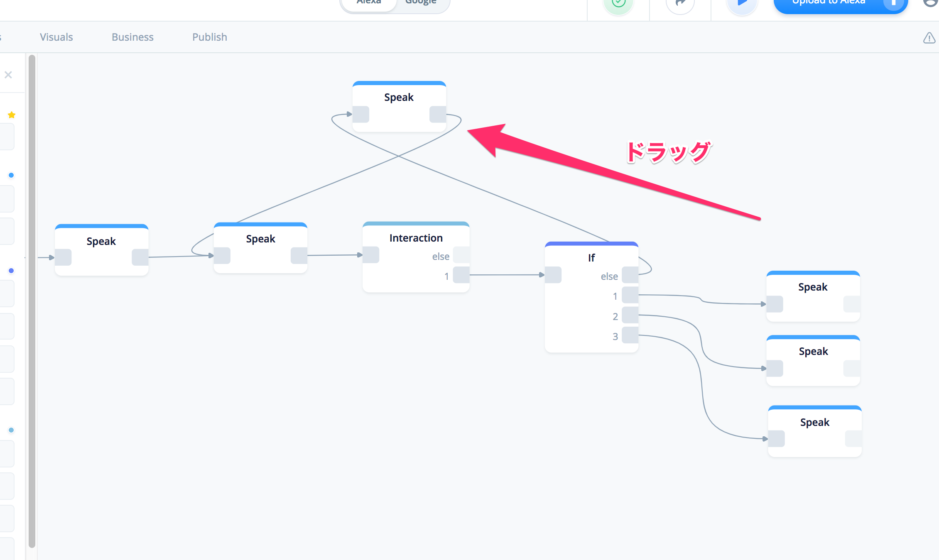Viewport: 939px width, 560px height.
Task: Select the topmost Speak block
Action: click(399, 98)
